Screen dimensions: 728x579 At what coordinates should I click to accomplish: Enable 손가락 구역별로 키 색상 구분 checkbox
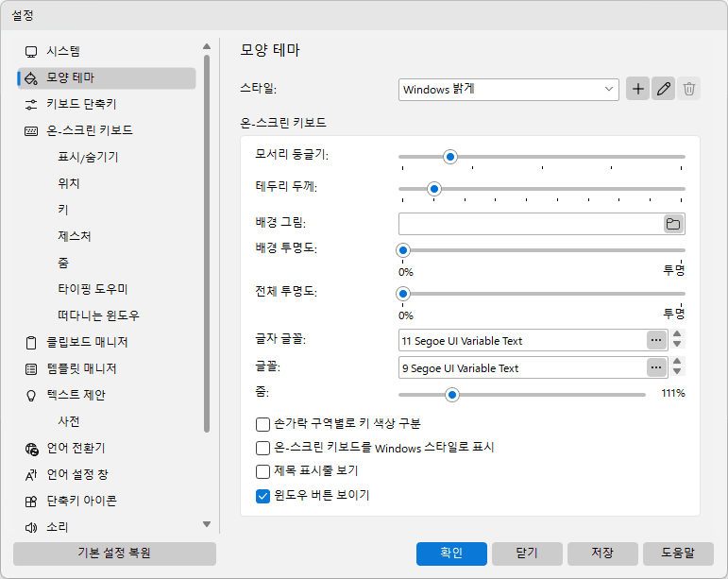[x=262, y=424]
